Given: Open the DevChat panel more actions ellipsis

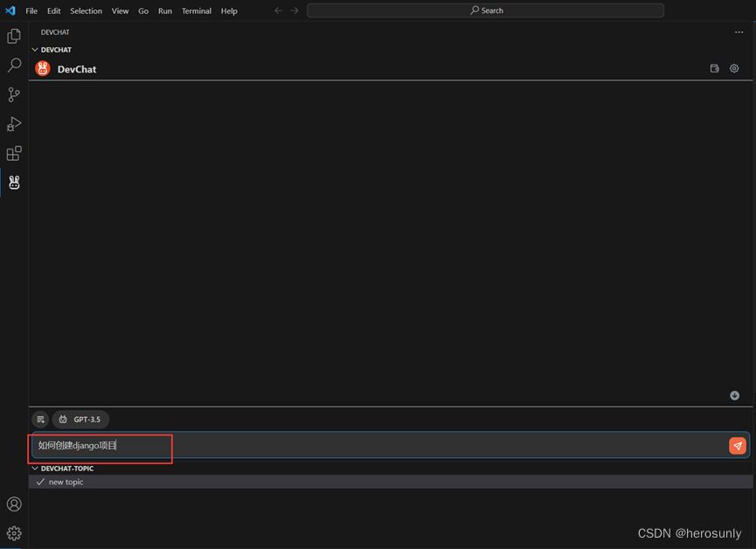Looking at the screenshot, I should [x=739, y=32].
